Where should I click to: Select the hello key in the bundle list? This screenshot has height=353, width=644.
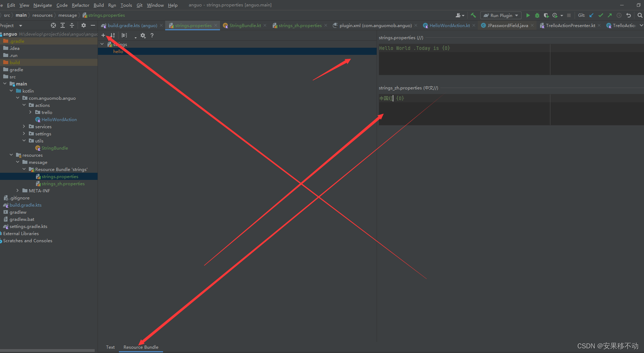tap(118, 51)
